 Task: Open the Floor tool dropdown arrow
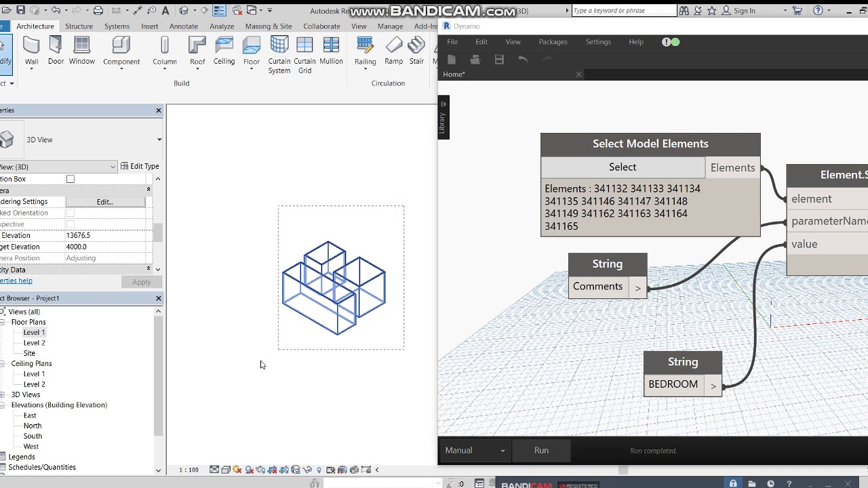click(x=252, y=69)
